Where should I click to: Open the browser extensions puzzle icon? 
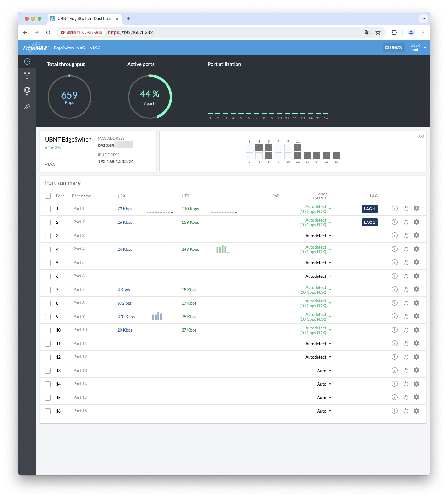394,32
